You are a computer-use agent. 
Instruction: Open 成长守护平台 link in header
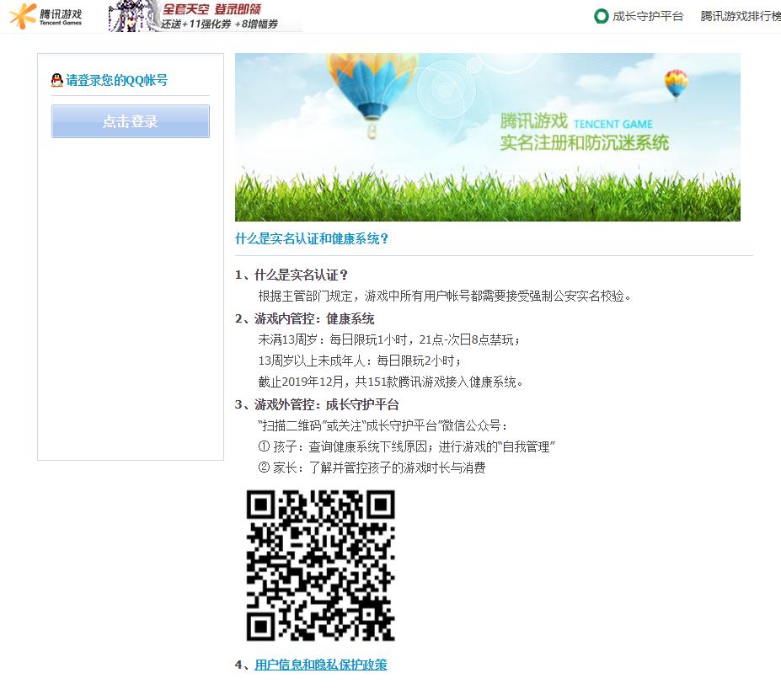tap(648, 17)
